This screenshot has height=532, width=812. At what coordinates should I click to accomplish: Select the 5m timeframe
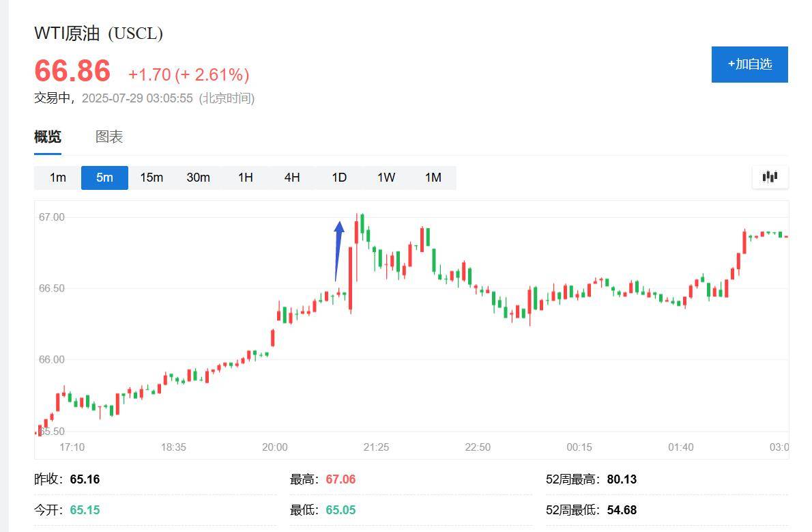click(x=104, y=177)
